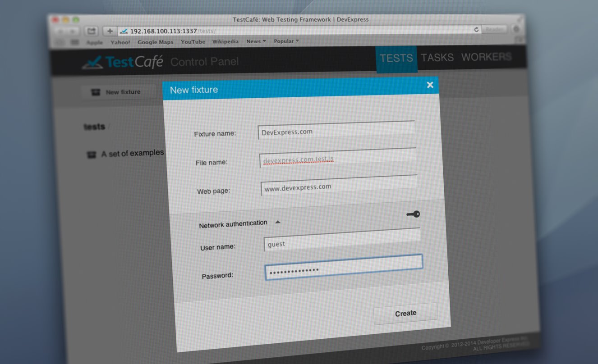Edit the User name field
This screenshot has height=364, width=598.
point(342,240)
